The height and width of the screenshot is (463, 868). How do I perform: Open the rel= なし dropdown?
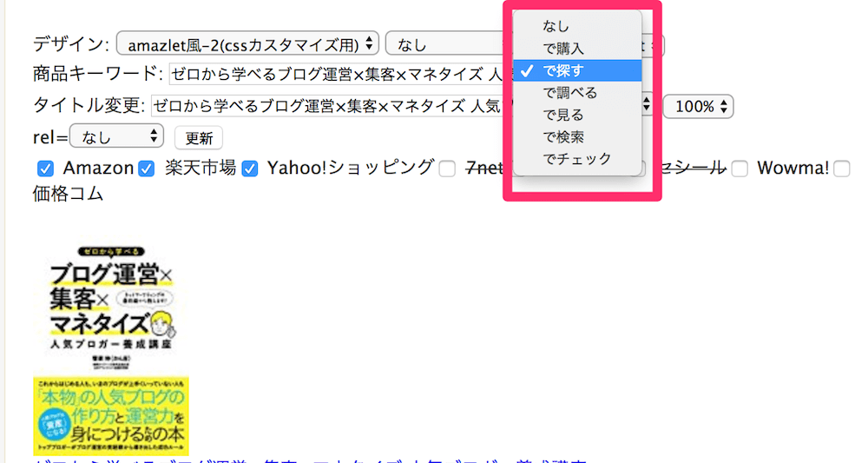pos(117,136)
